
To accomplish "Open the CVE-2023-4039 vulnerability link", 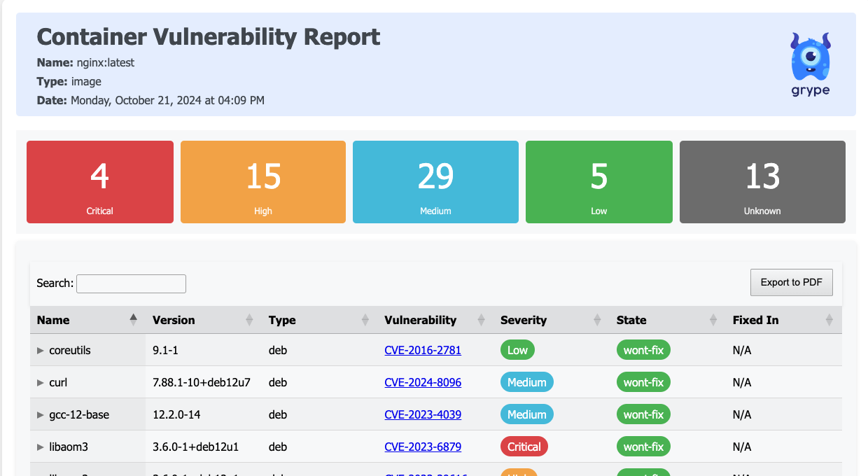I will pyautogui.click(x=423, y=414).
